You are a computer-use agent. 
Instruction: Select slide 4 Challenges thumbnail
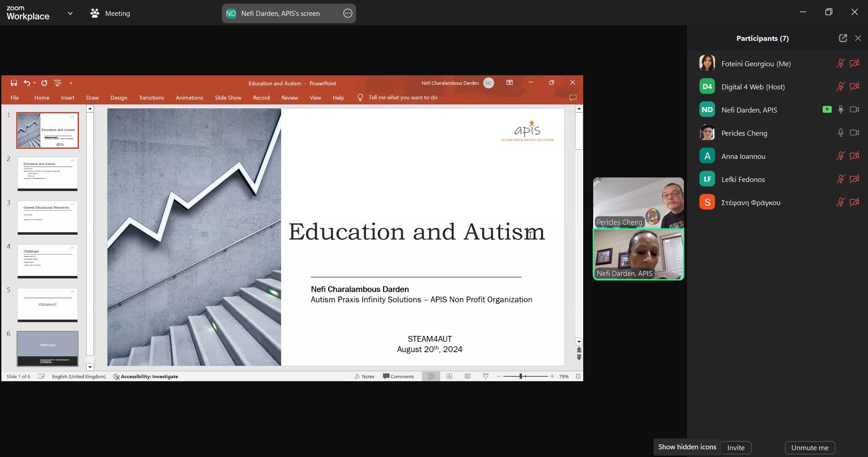click(x=48, y=261)
